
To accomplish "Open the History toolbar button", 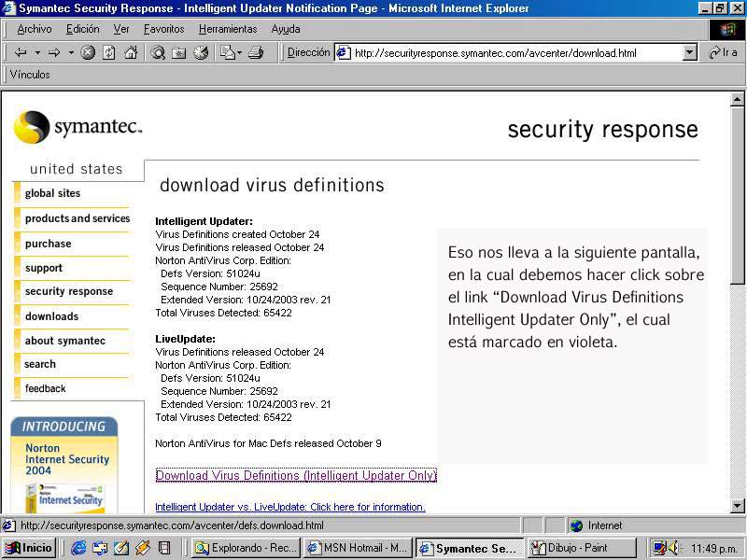I will [x=201, y=53].
